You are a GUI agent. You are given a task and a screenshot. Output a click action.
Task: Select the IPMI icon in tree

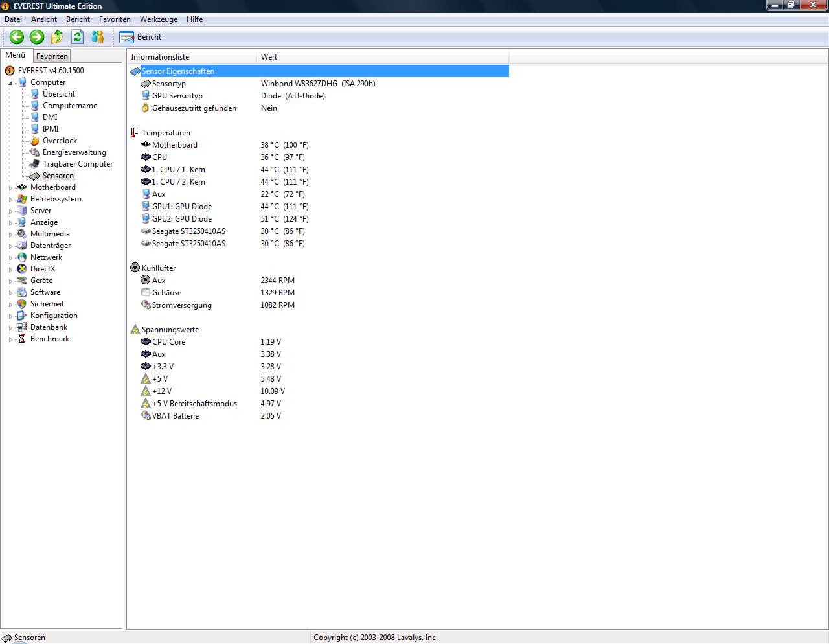point(35,129)
